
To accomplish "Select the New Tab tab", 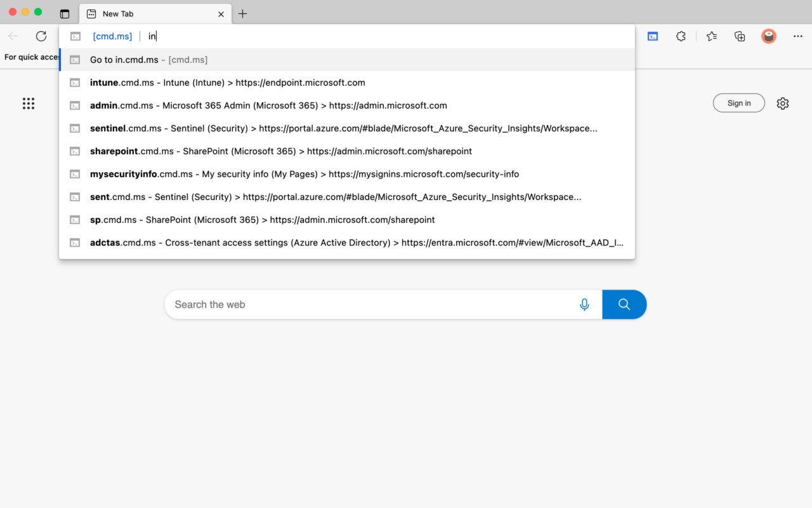I will [156, 13].
